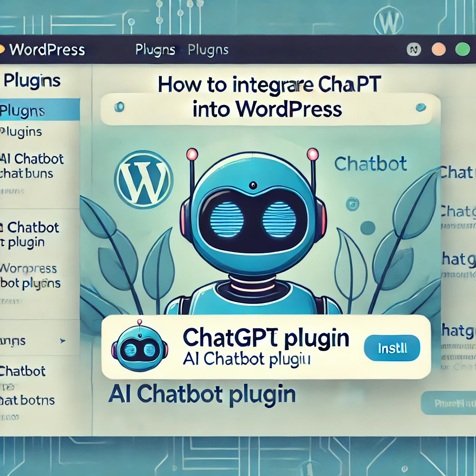The image size is (476, 476).
Task: Click the large robot illustration
Action: point(253,232)
